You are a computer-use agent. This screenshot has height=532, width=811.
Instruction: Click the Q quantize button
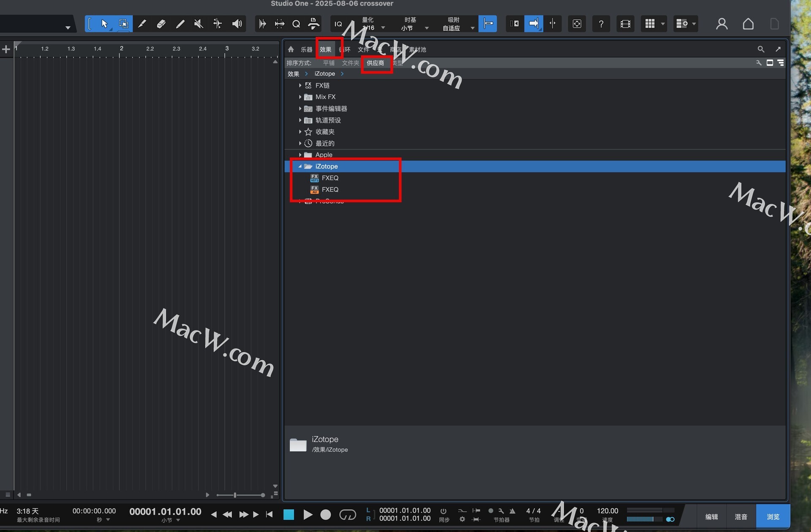click(297, 24)
